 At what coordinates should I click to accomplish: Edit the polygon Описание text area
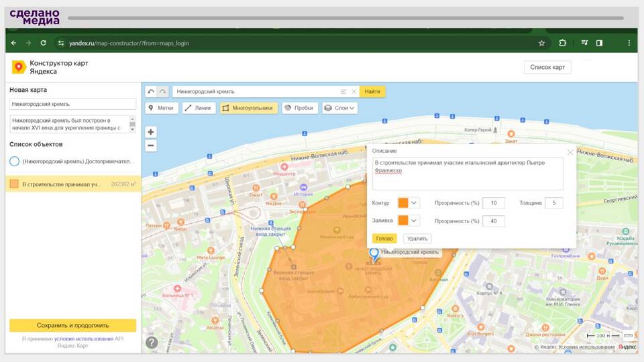pos(468,174)
